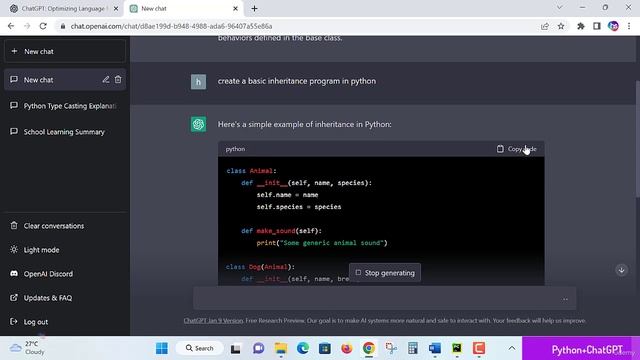Show hidden system tray icons chevron

[511, 348]
